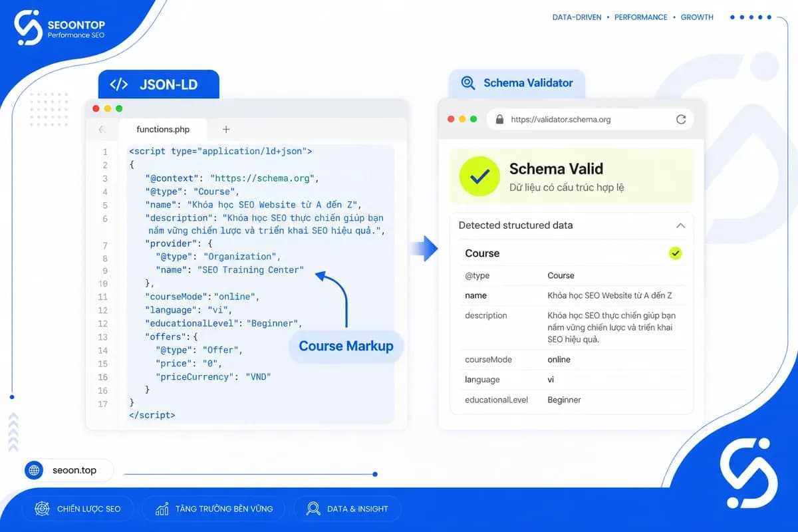The width and height of the screenshot is (798, 532).
Task: Click the "language": "vi" code line
Action: pos(189,310)
